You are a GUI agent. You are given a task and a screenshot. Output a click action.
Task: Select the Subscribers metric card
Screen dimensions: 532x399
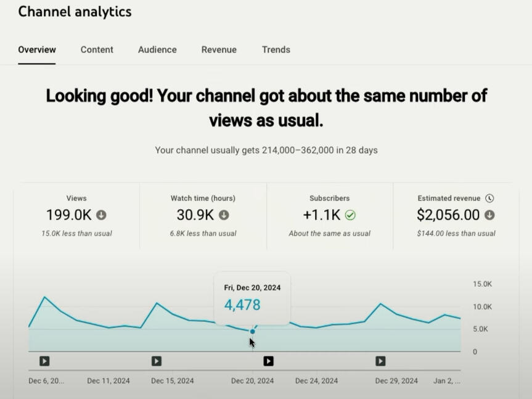pyautogui.click(x=329, y=216)
